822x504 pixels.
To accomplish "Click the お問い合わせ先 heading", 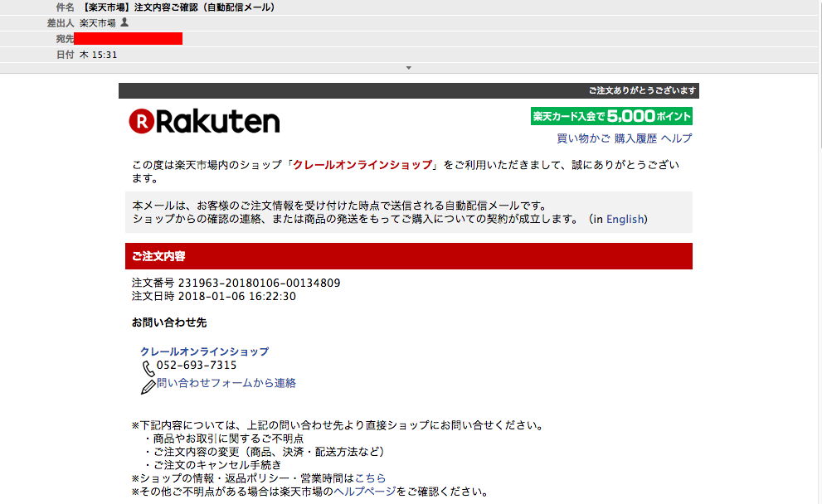I will click(169, 322).
